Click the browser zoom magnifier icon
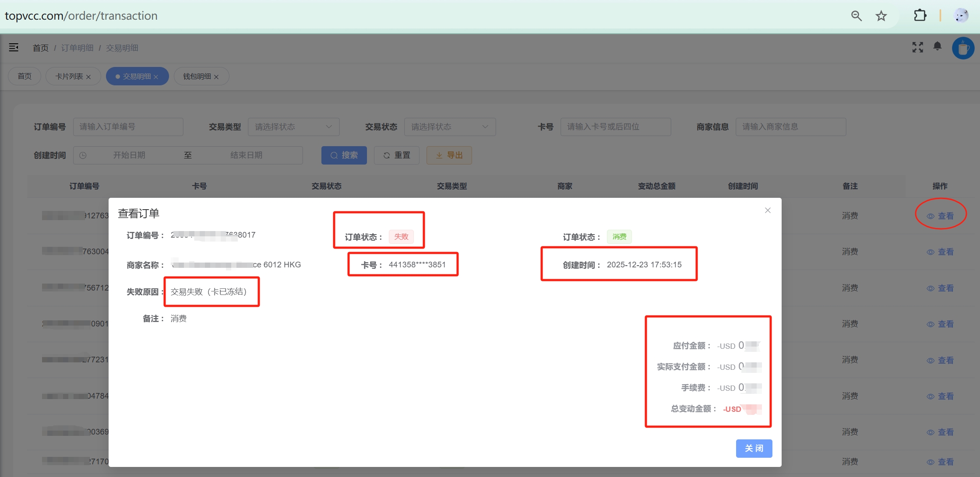Viewport: 980px width, 477px height. point(856,16)
